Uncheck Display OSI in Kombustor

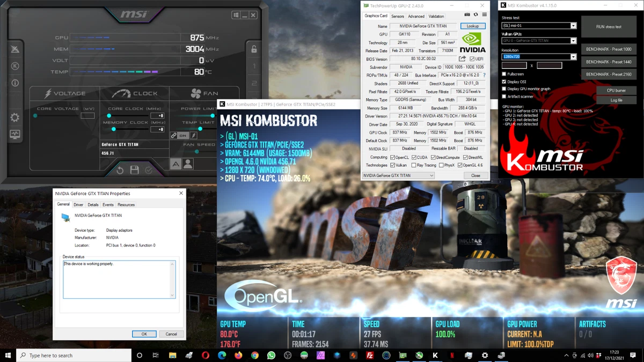click(504, 82)
